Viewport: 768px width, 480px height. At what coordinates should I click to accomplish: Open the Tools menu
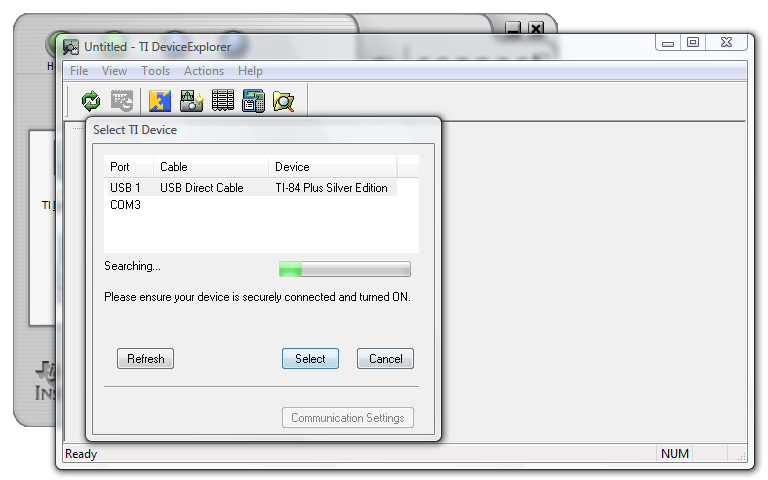point(155,71)
